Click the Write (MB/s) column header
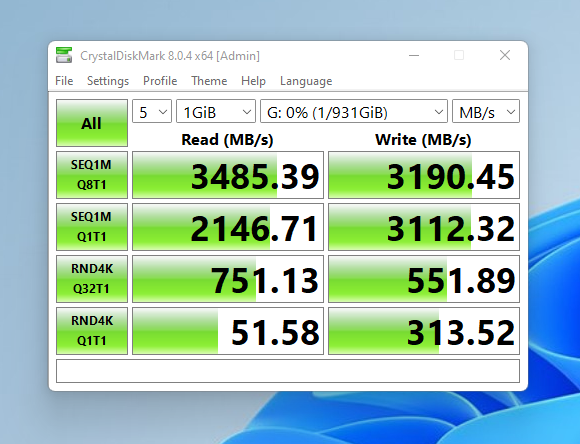The height and width of the screenshot is (444, 580). [423, 140]
